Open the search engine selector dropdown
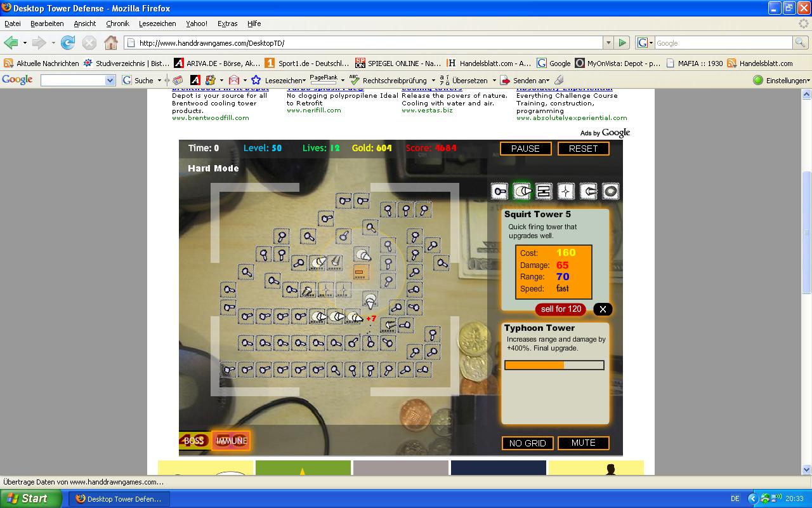Screen dimensions: 812x508 click(x=651, y=43)
